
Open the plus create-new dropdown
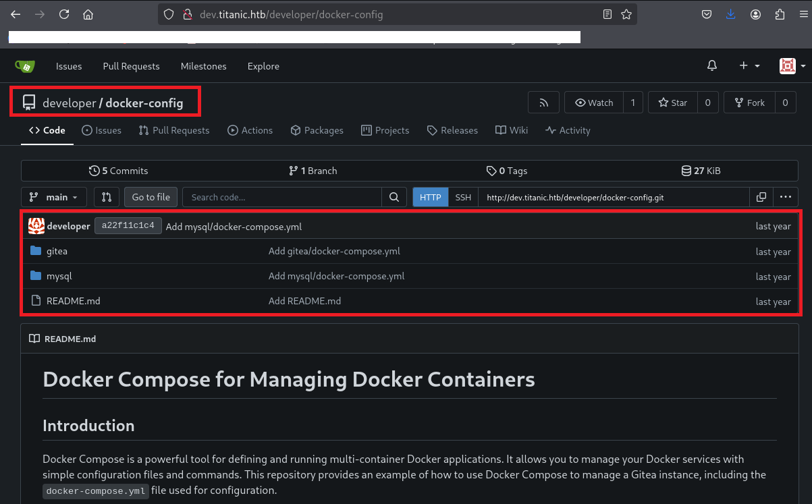[x=749, y=65]
